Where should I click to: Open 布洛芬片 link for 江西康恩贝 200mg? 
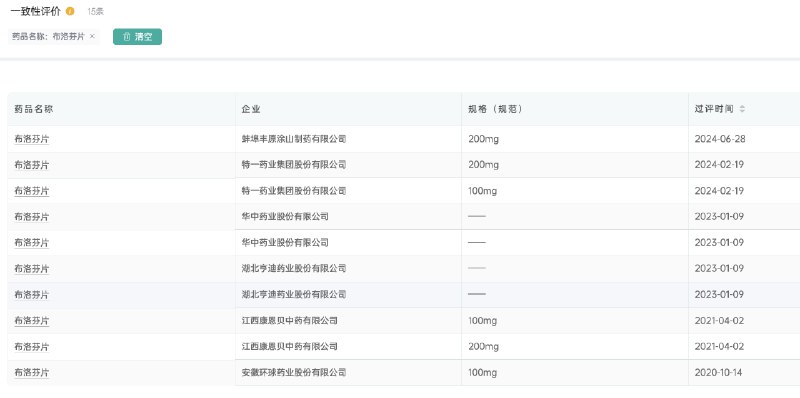coord(32,346)
